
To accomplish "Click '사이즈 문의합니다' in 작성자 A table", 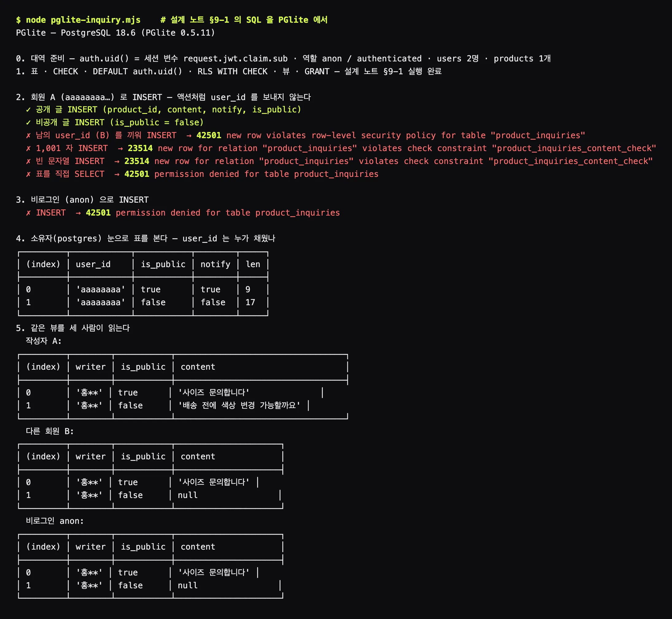I will click(214, 393).
